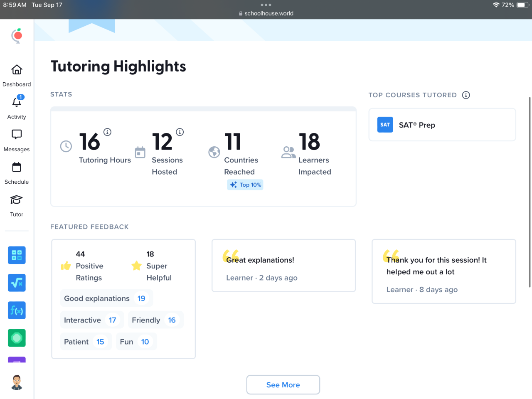The image size is (532, 399).
Task: Click the clock icon for Tutoring Hours
Action: (66, 146)
